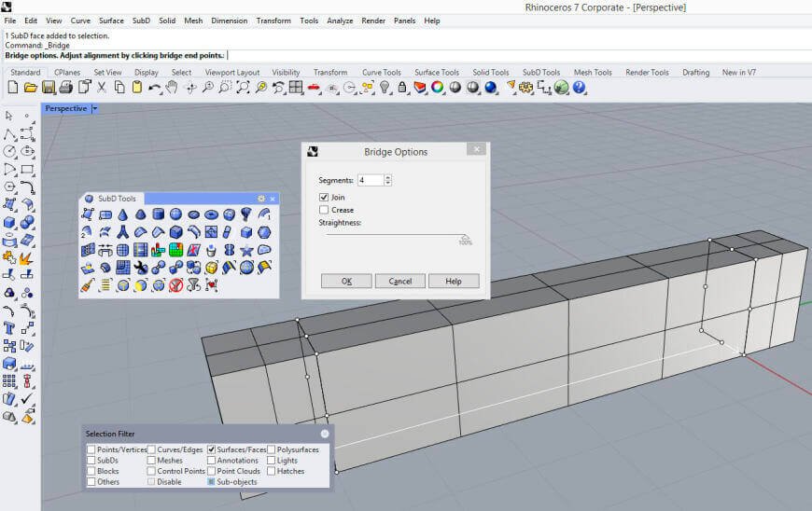Create a SubD cylinder from SubD Tools
Screen dimensions: 812x511
click(x=159, y=214)
